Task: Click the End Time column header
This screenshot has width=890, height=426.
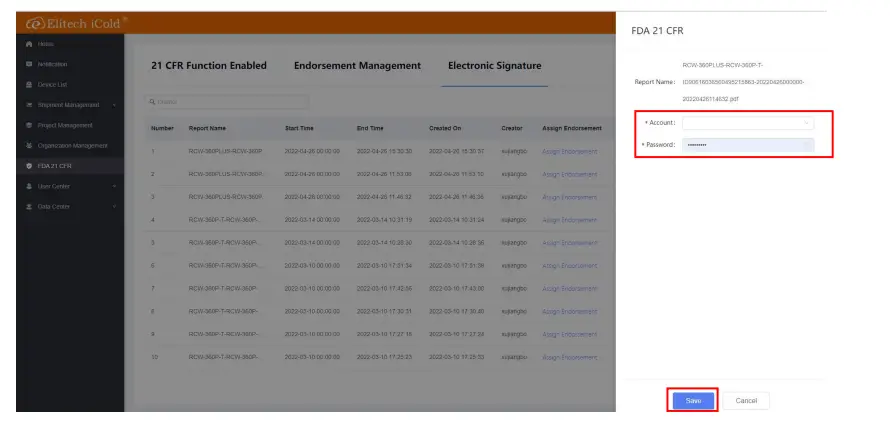Action: tap(370, 129)
